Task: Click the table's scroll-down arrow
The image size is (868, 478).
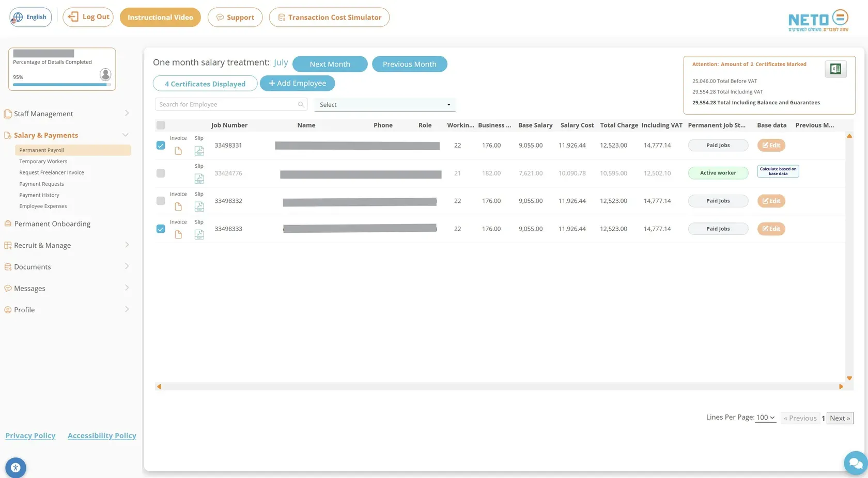Action: point(849,378)
